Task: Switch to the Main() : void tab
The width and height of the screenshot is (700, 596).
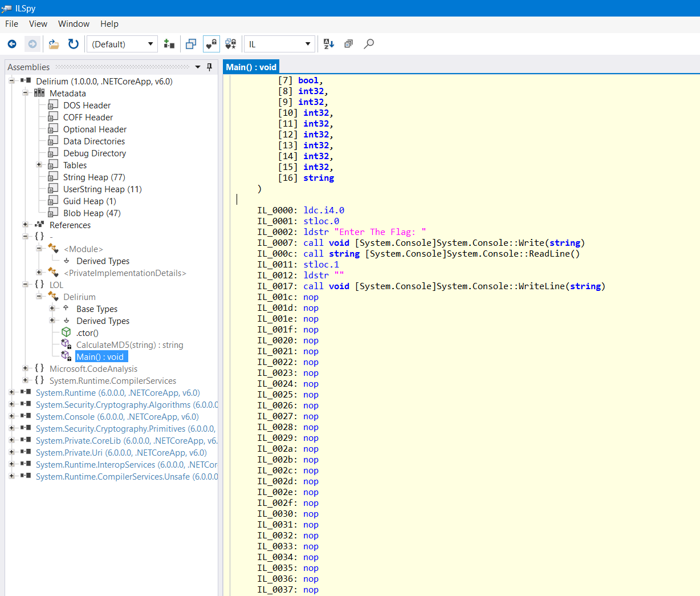Action: click(x=251, y=67)
